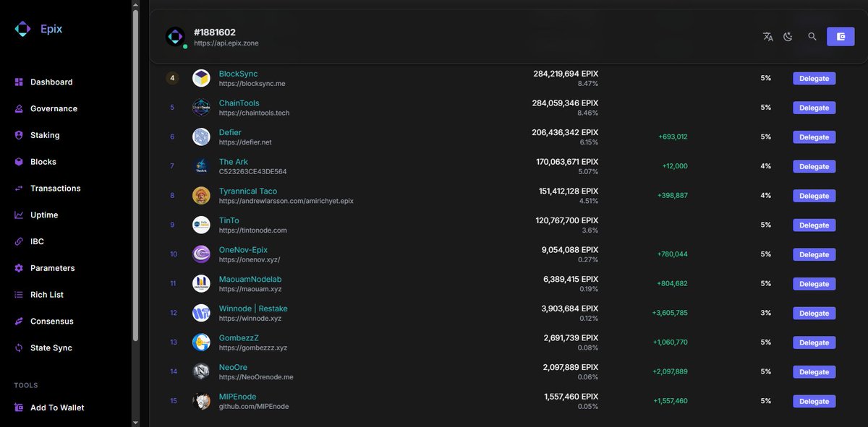868x427 pixels.
Task: Click the purple wallet connect button
Action: 841,36
